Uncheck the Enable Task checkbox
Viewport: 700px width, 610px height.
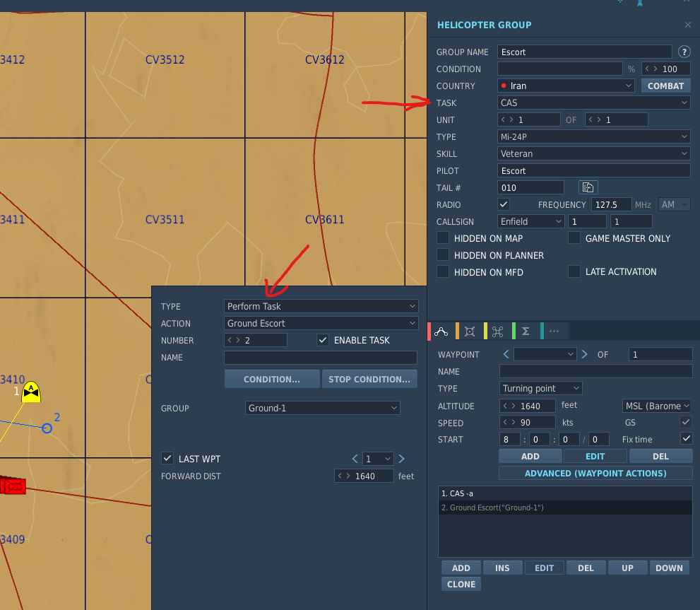[323, 340]
